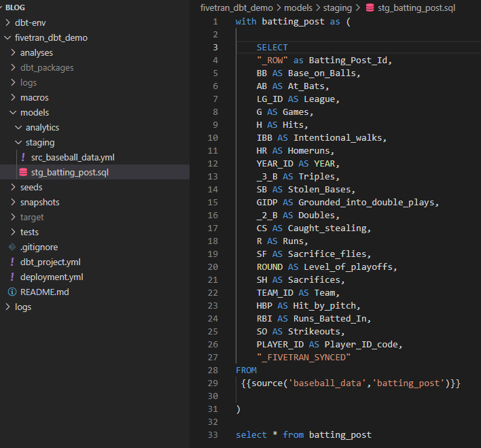Image resolution: width=481 pixels, height=448 pixels.
Task: Click the fivetran_dbt_demo breadcrumb segment
Action: [236, 8]
